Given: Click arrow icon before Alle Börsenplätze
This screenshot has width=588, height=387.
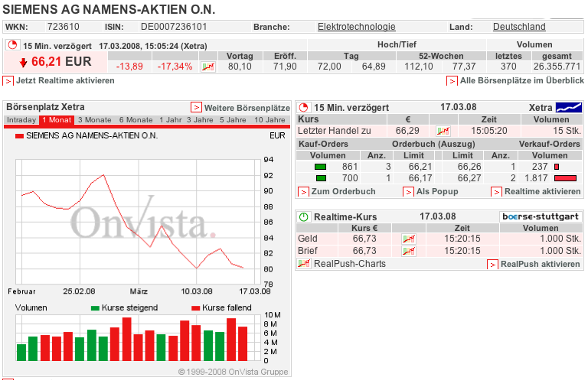Looking at the screenshot, I should (452, 81).
